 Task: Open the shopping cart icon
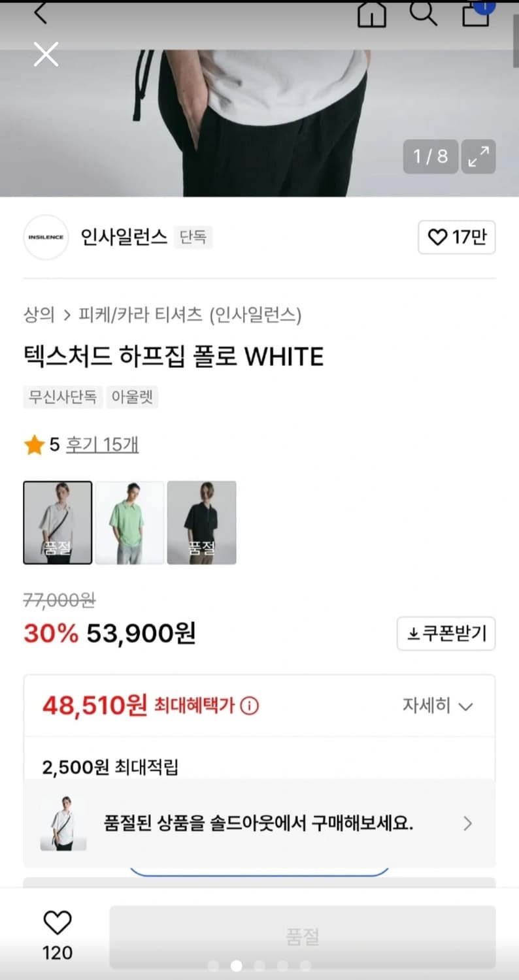click(476, 14)
